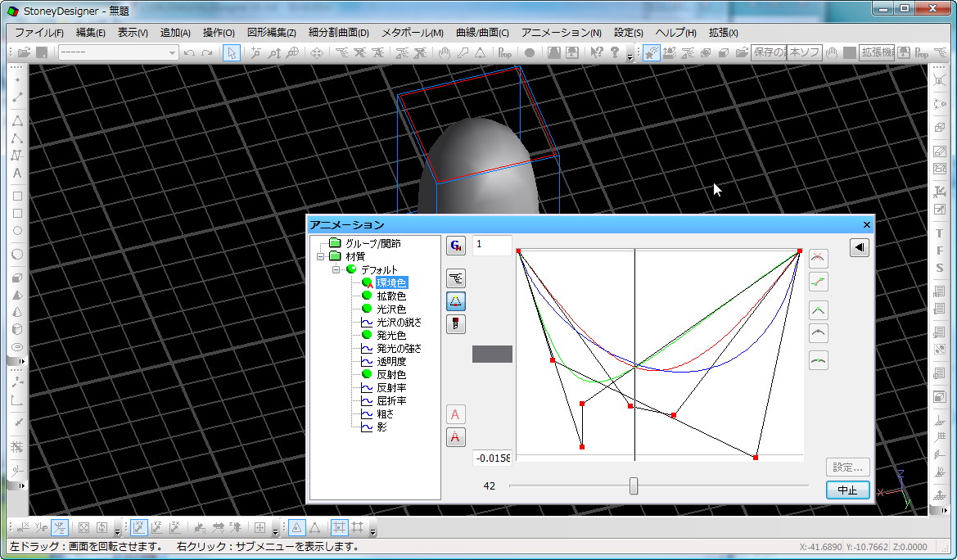The width and height of the screenshot is (957, 560).
Task: Click the arrow selection tool in toolbar
Action: (x=232, y=52)
